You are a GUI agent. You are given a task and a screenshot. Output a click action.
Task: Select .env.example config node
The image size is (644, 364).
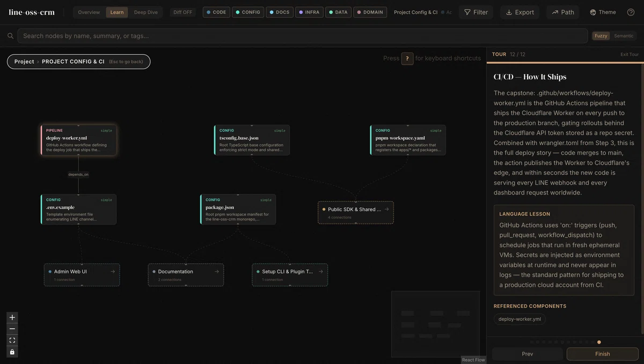pos(78,210)
